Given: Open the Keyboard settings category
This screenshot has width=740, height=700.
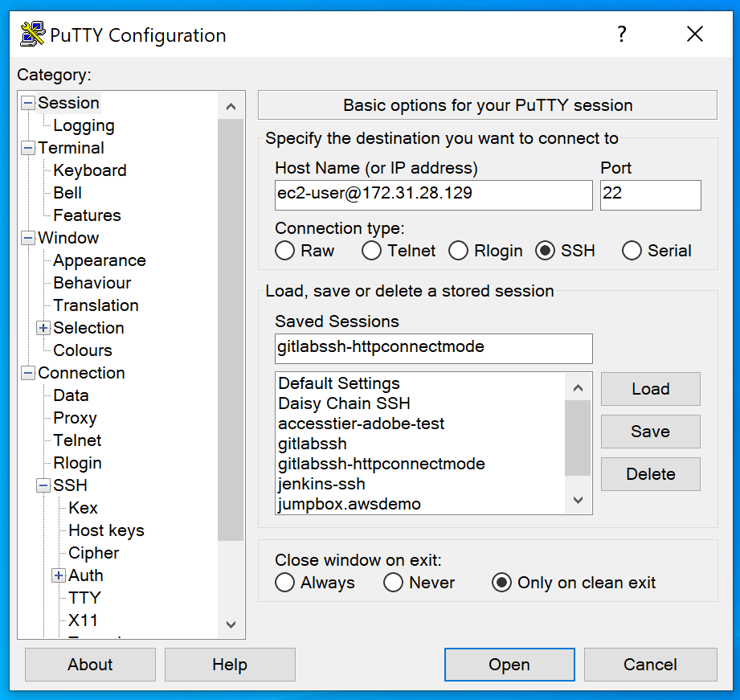Looking at the screenshot, I should coord(90,170).
